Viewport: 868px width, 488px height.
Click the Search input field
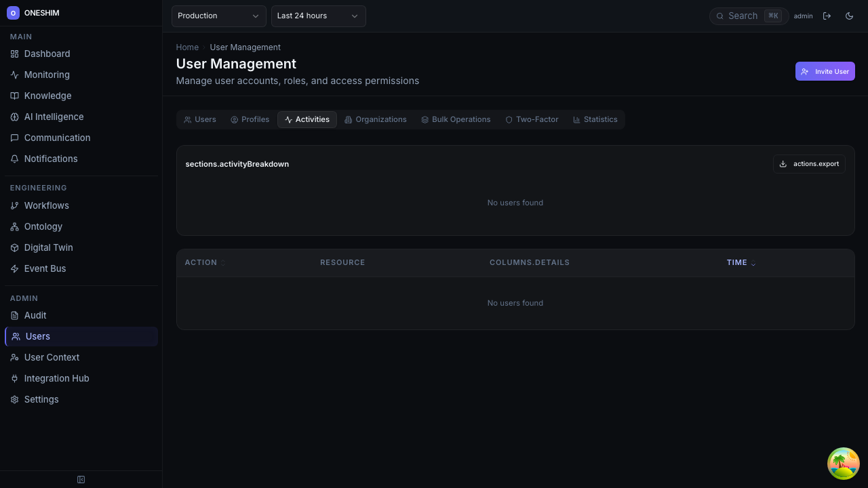coord(743,16)
